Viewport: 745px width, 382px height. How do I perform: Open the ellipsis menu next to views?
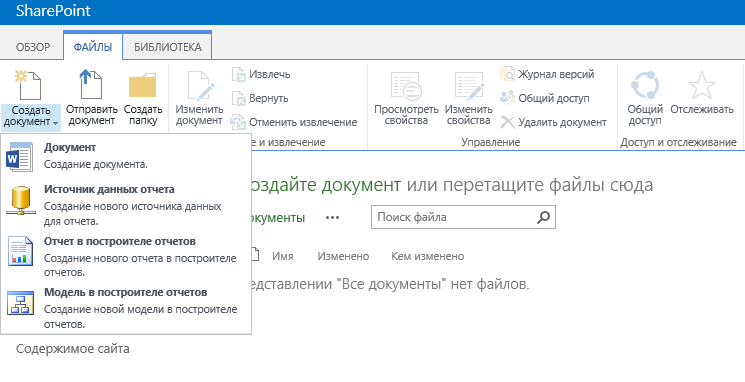(x=332, y=218)
